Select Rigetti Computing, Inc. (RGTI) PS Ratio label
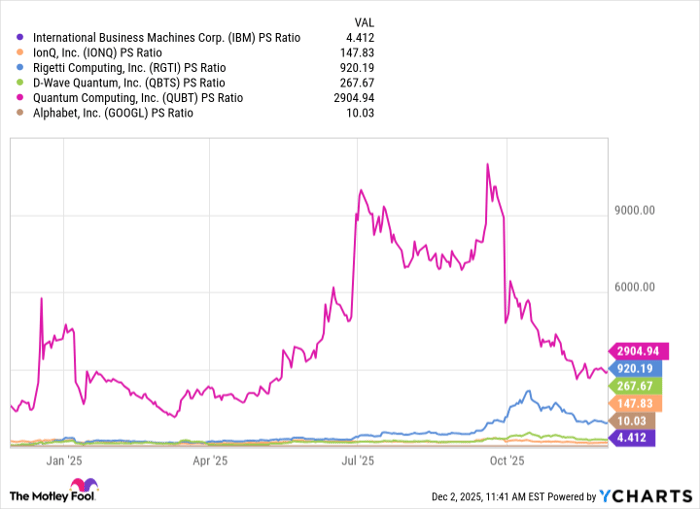The image size is (700, 509). [129, 68]
